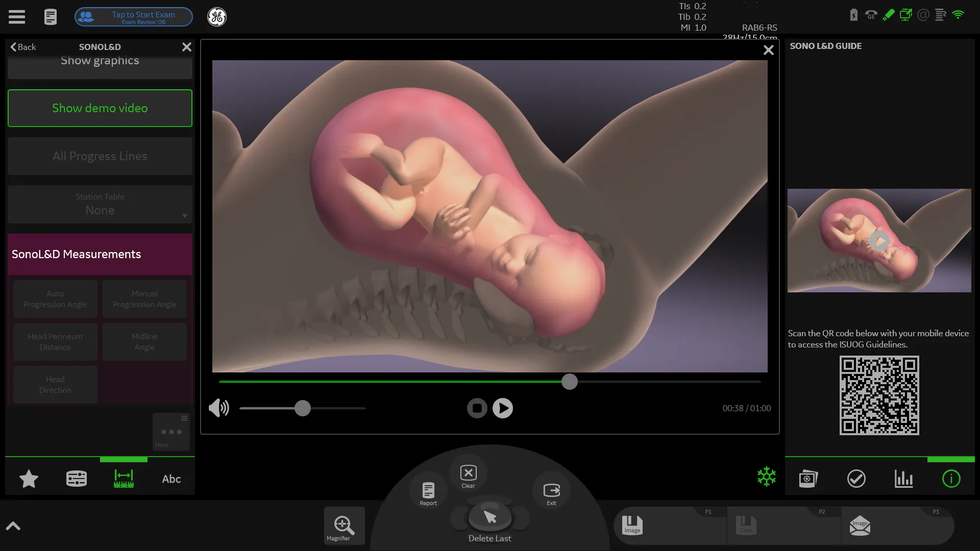Viewport: 980px width, 551px height.
Task: Click the video progress slider handle
Action: coord(570,382)
